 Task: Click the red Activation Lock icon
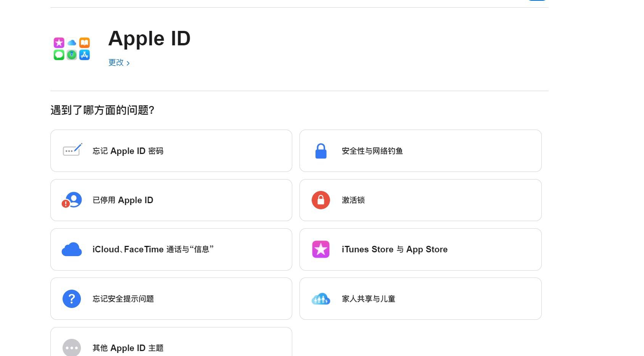pos(321,200)
